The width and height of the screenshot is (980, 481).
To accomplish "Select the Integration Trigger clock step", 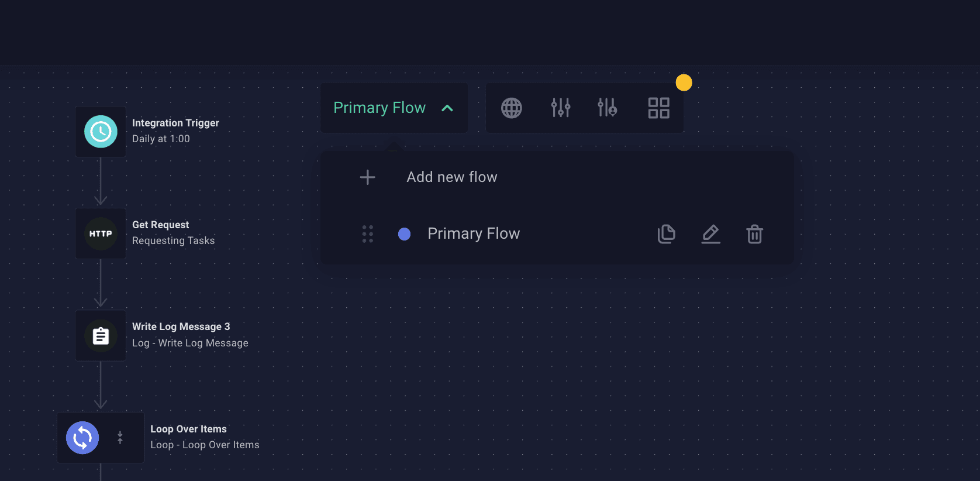I will coord(101,132).
